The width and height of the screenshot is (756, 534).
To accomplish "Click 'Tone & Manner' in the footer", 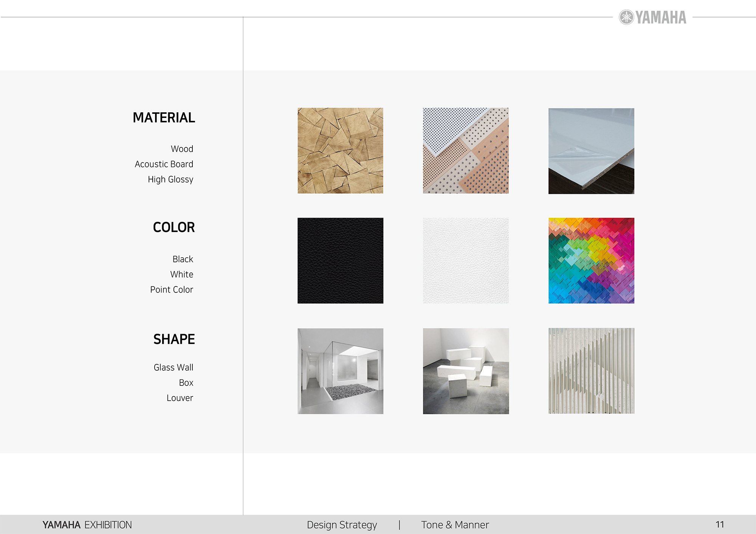I will tap(455, 525).
